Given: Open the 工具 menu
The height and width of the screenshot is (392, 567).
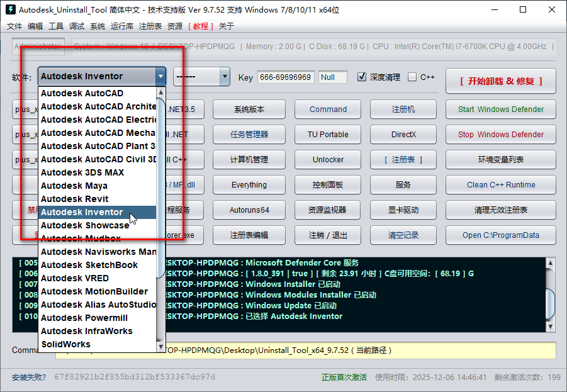Looking at the screenshot, I should tap(56, 26).
